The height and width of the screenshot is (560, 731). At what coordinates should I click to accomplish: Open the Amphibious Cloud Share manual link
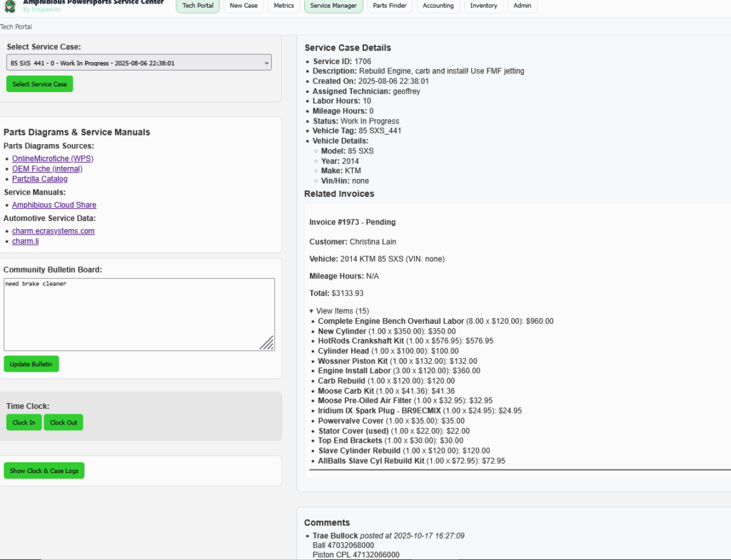(x=54, y=205)
